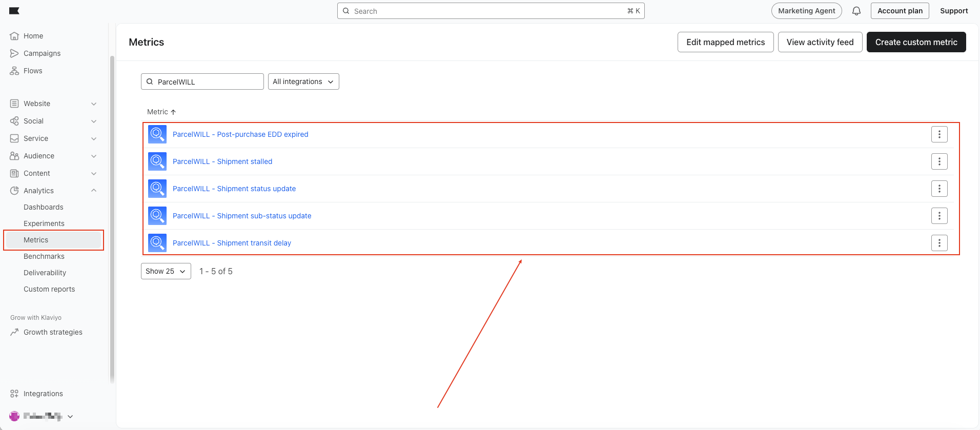
Task: Click the account avatar icon
Action: click(x=14, y=416)
